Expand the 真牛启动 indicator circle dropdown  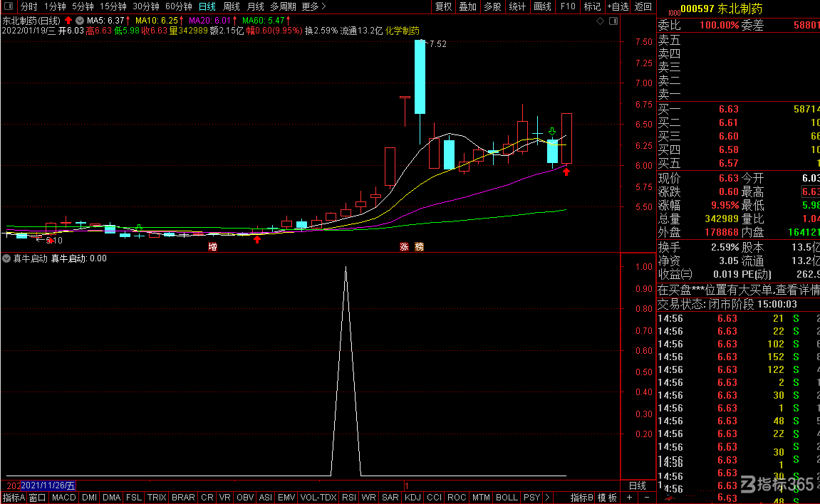click(6, 258)
